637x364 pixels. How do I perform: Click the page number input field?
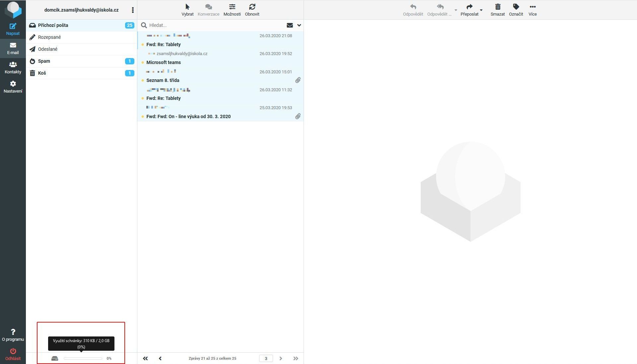(266, 358)
